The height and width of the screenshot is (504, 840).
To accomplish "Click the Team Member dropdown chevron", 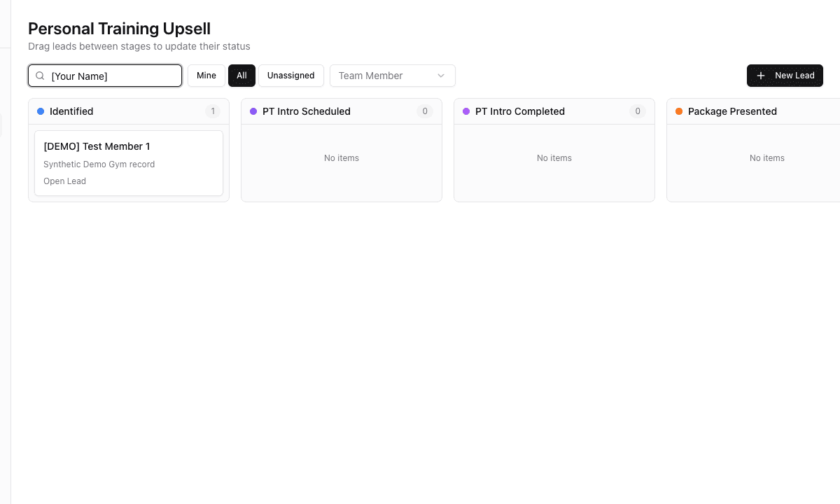I will point(441,76).
